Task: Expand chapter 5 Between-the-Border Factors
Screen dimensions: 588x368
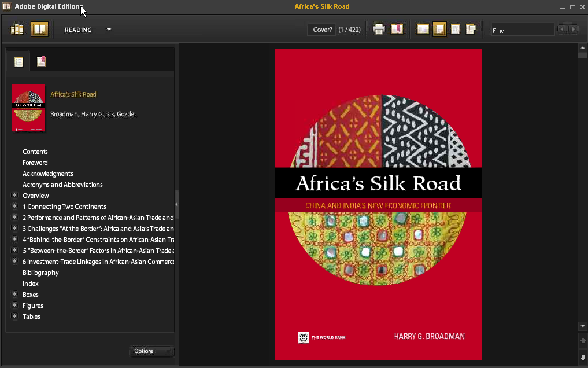Action: (x=14, y=250)
